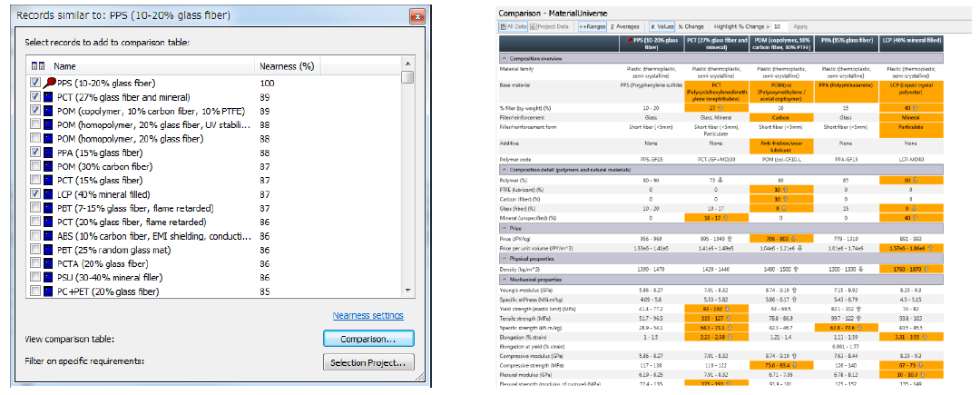Viewport: 980px width, 395px height.
Task: Click the record icon for PSU (30-40% mineral filler)
Action: tap(49, 278)
